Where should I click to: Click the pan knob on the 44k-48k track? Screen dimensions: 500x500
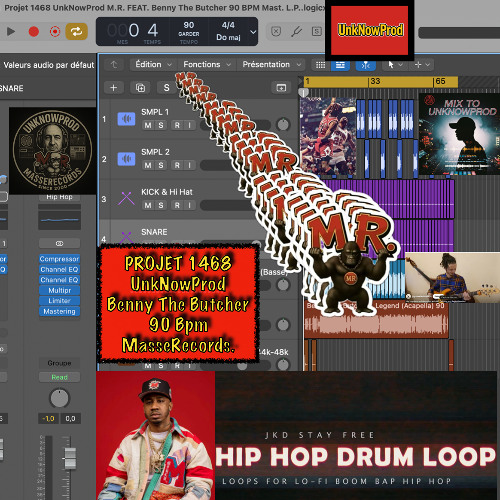[283, 365]
